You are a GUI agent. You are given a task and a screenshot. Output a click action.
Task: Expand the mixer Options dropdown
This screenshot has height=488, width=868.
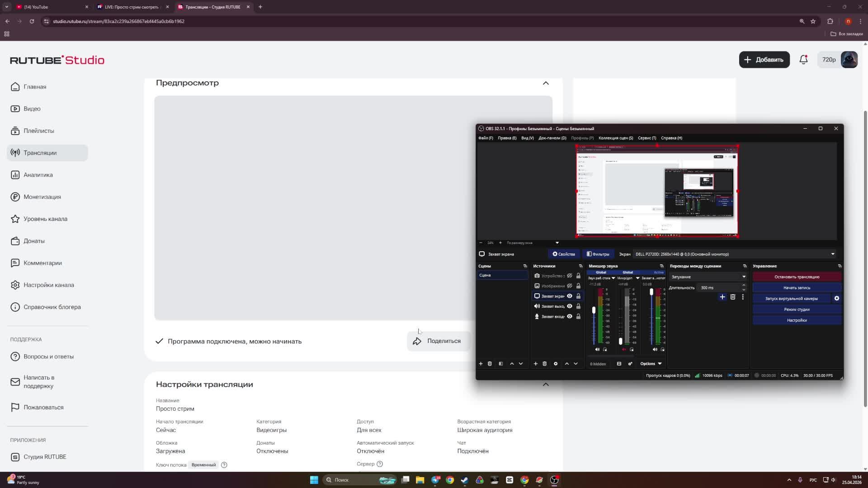[651, 364]
